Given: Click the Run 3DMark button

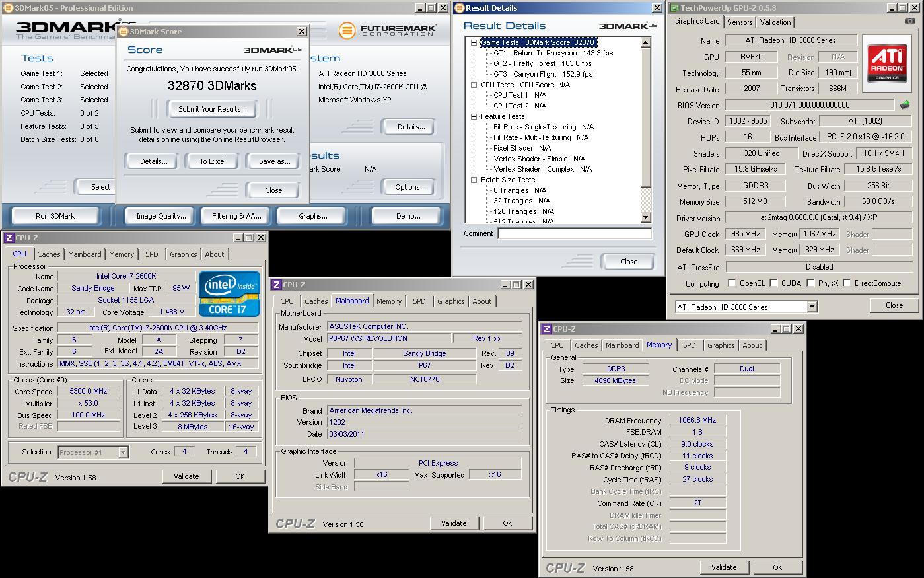Looking at the screenshot, I should tap(55, 216).
